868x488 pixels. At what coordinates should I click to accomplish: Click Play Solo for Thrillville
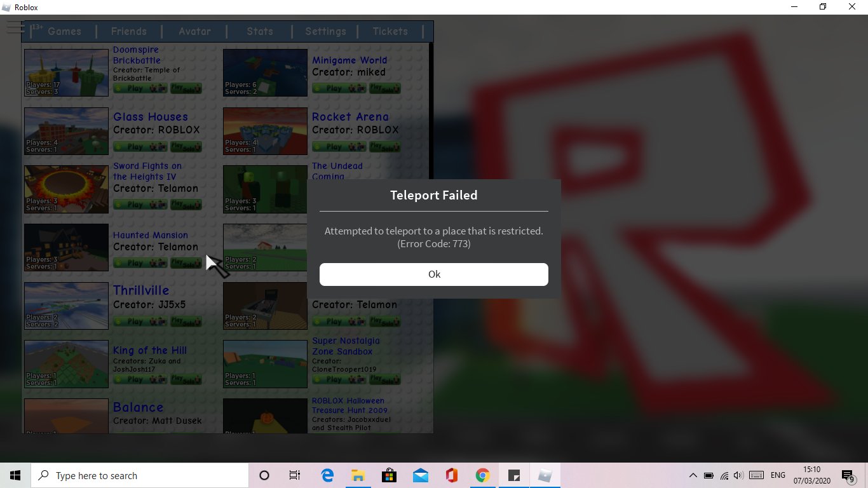(186, 322)
